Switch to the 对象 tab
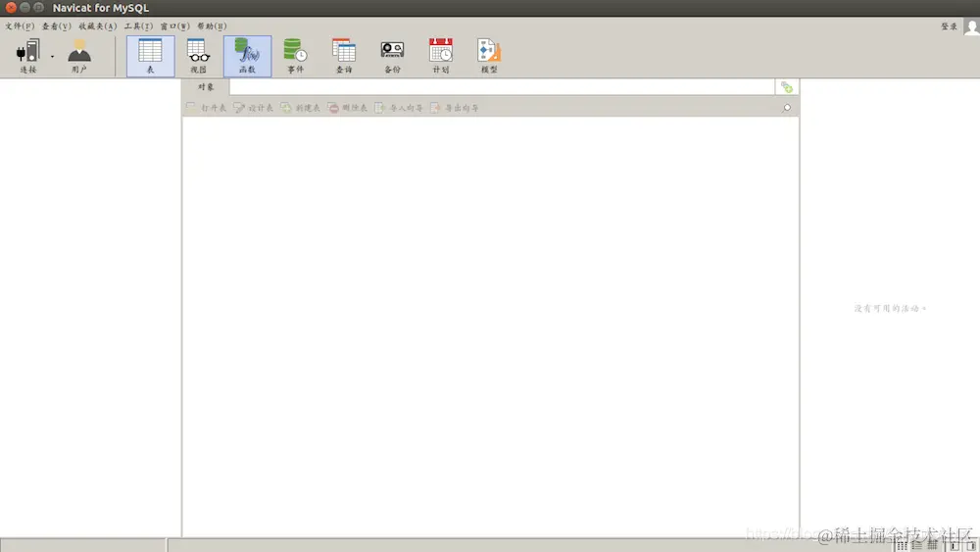Screen dimensions: 980x552 coord(206,87)
